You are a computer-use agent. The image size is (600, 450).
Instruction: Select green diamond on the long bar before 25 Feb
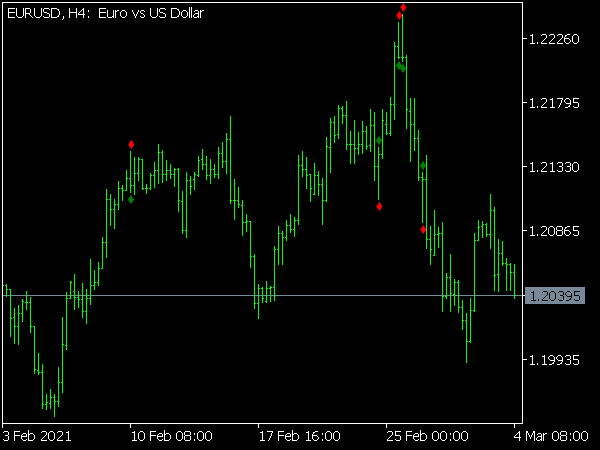pyautogui.click(x=379, y=140)
